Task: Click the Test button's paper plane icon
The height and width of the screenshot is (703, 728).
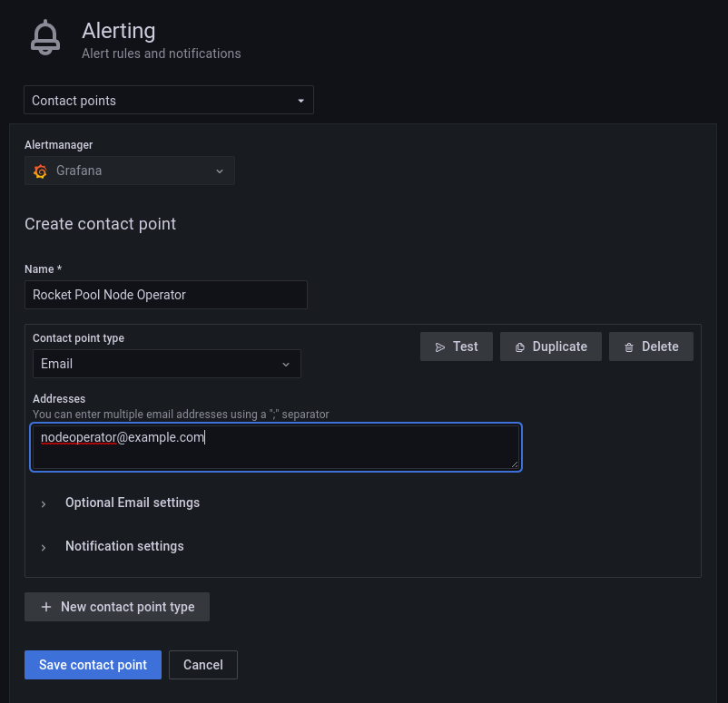Action: [440, 347]
